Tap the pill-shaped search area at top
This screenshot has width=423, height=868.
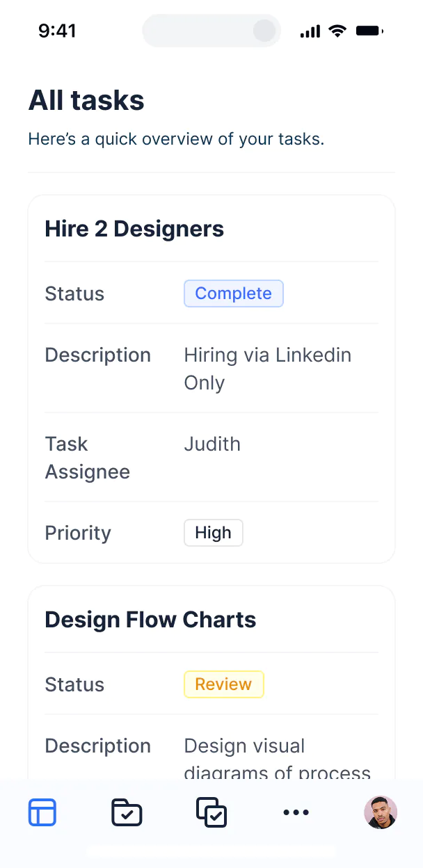pos(211,31)
